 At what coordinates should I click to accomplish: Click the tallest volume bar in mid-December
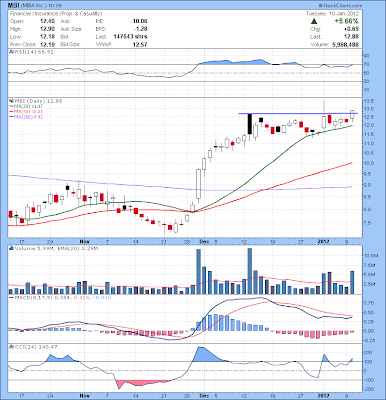(250, 271)
